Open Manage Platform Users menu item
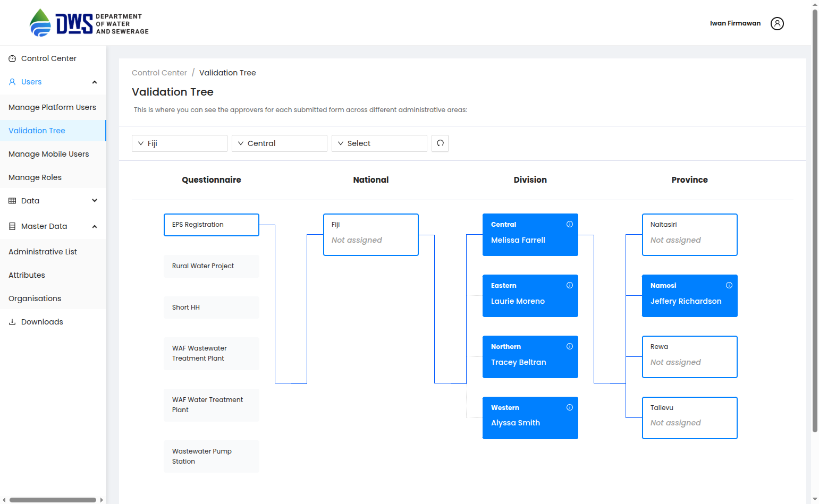 point(53,107)
